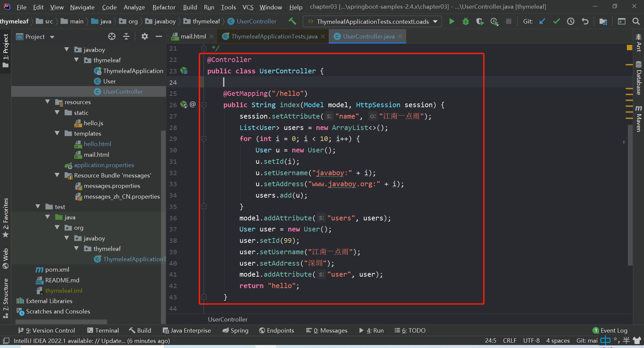Collapse all in the Project panel
This screenshot has height=348, width=644.
[x=126, y=37]
